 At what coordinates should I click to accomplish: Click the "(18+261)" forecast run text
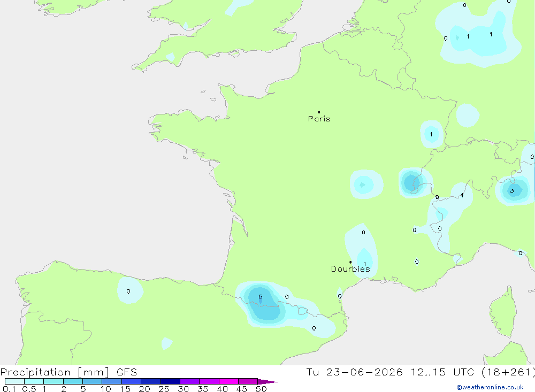point(508,372)
